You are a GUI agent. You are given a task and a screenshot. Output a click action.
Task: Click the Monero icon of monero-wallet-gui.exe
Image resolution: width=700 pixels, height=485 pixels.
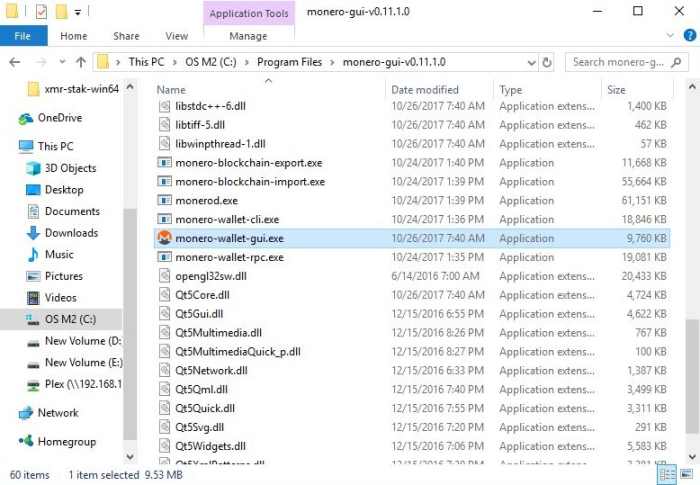[x=164, y=238]
